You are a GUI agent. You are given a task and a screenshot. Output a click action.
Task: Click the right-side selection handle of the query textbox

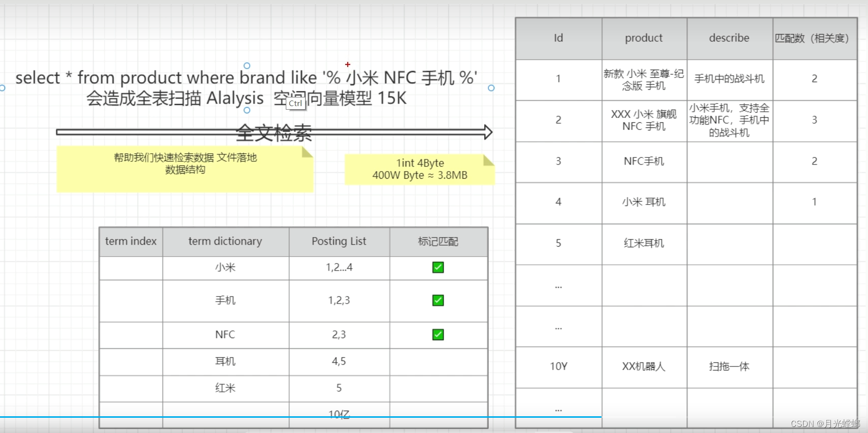491,88
